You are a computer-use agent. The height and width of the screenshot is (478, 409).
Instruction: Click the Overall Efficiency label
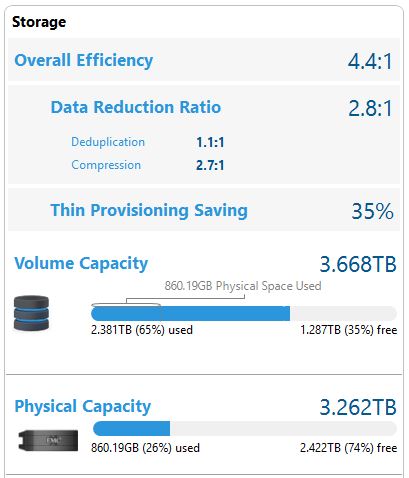[x=84, y=60]
